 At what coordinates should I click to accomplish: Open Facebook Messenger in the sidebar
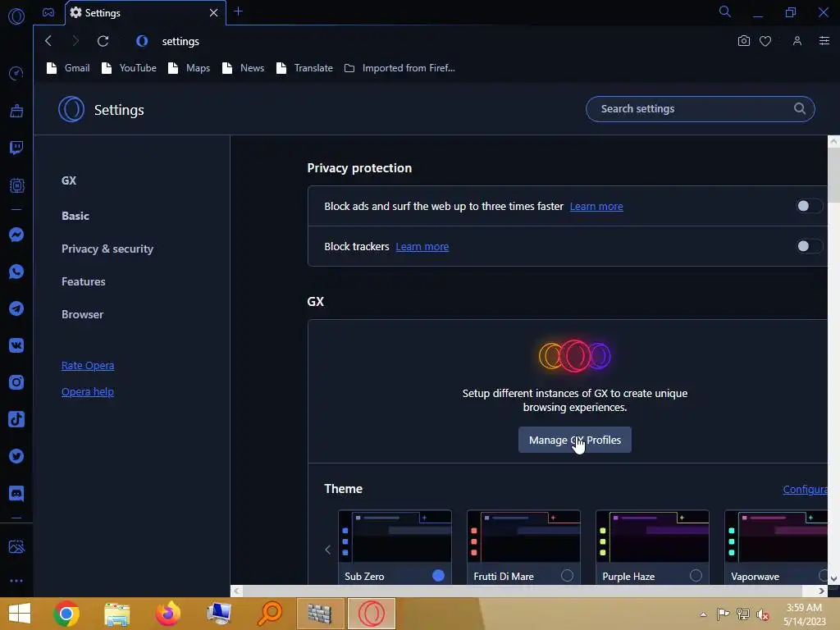click(16, 235)
